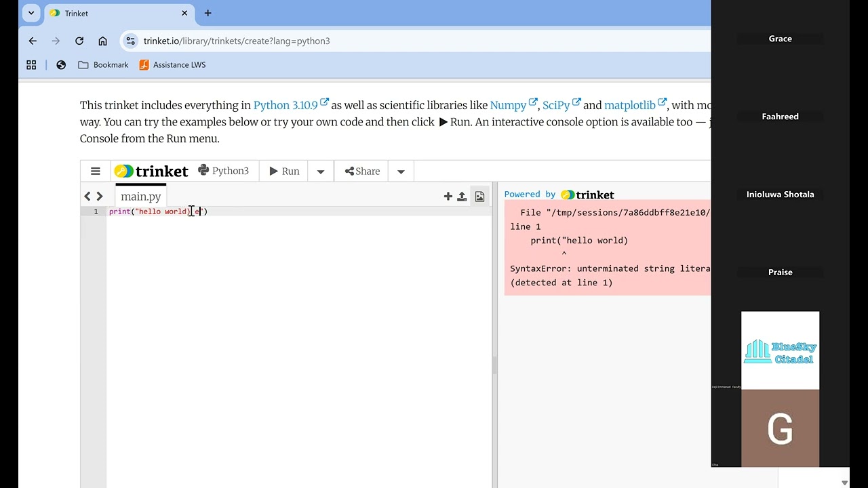Follow the matplotlib link
This screenshot has height=488, width=868.
(x=635, y=105)
